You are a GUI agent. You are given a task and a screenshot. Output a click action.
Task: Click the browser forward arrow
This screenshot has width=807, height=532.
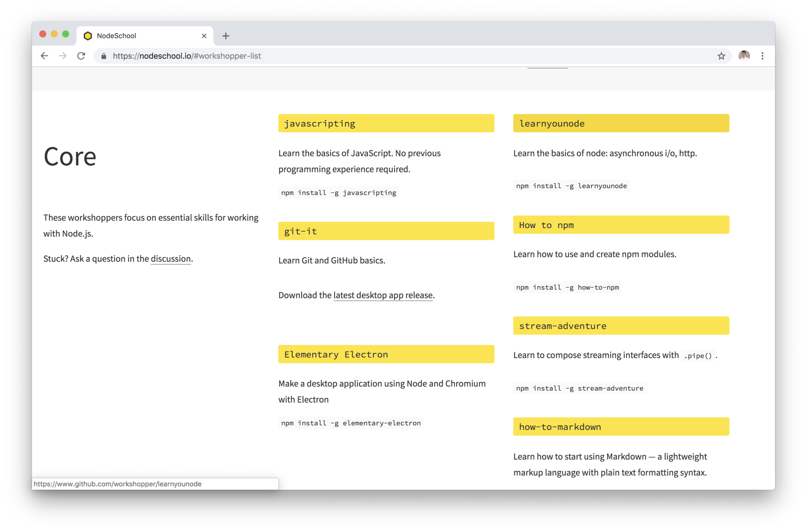pos(63,56)
